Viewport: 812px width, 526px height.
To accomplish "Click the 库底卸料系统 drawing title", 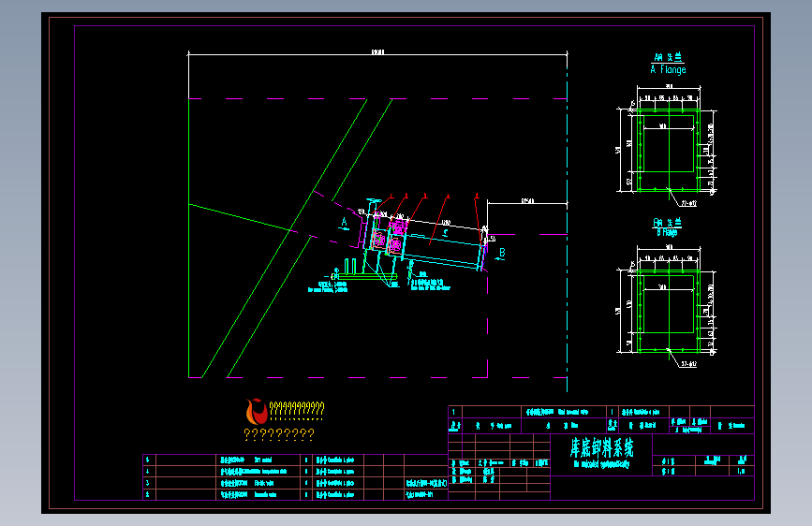I will (x=602, y=447).
